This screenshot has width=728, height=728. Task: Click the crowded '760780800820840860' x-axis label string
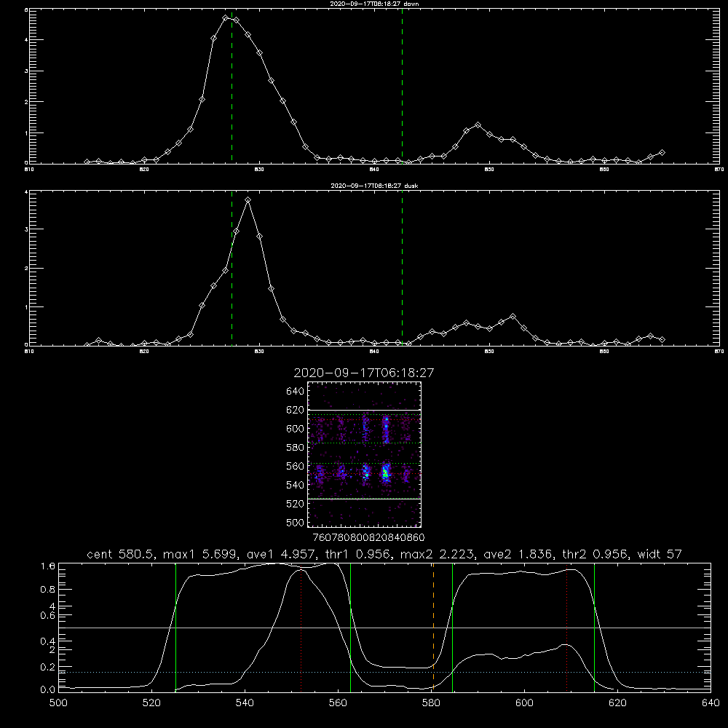(368, 537)
